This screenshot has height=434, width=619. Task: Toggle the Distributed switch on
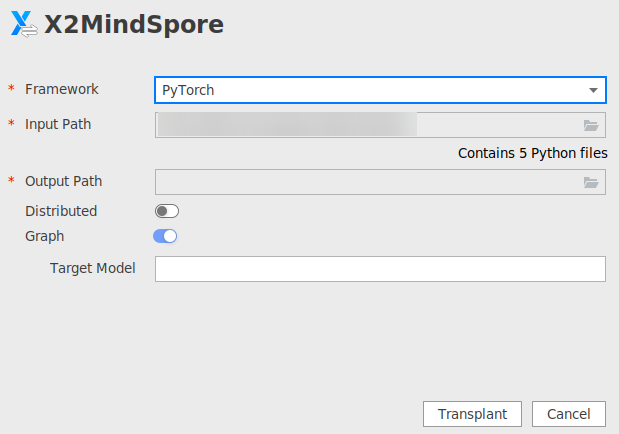[167, 211]
